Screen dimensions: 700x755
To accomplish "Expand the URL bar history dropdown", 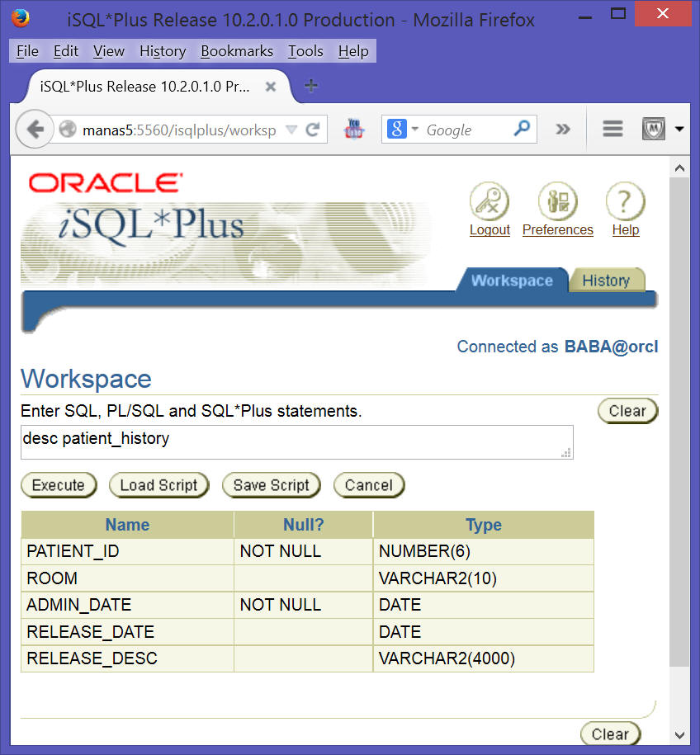I will pos(291,129).
